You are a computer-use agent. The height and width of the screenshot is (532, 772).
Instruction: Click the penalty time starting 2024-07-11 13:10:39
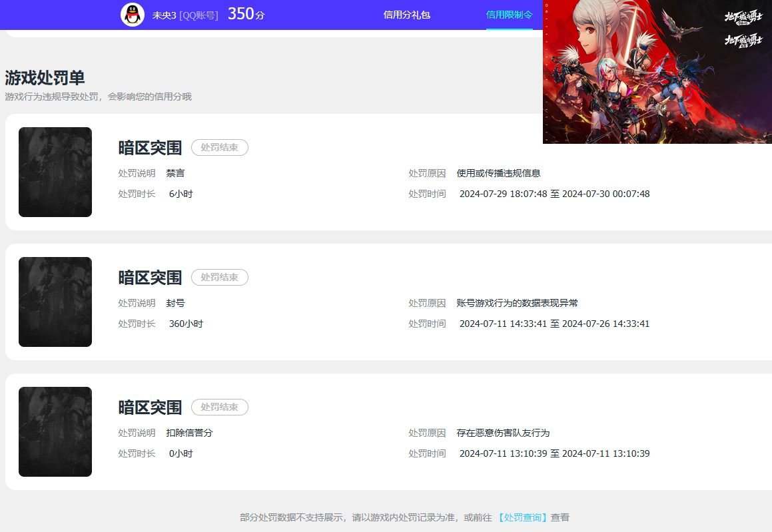coord(554,453)
